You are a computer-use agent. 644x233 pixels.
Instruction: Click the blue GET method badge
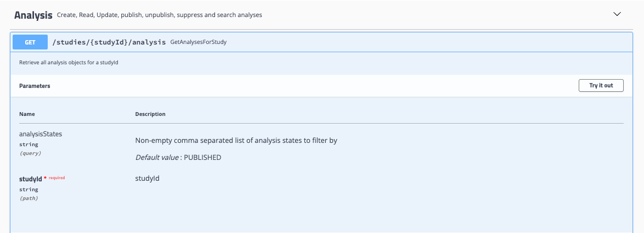(30, 42)
